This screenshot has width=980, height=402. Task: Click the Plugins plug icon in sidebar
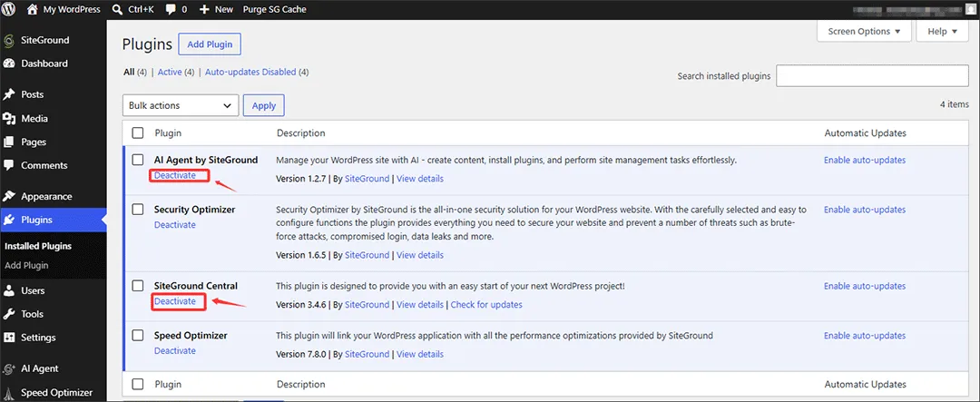(x=9, y=221)
